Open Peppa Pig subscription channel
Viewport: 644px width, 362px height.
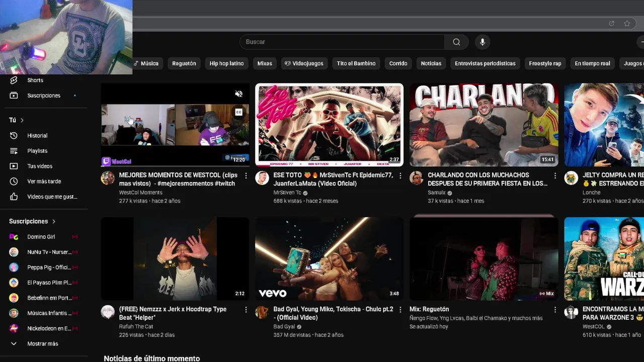[44, 267]
